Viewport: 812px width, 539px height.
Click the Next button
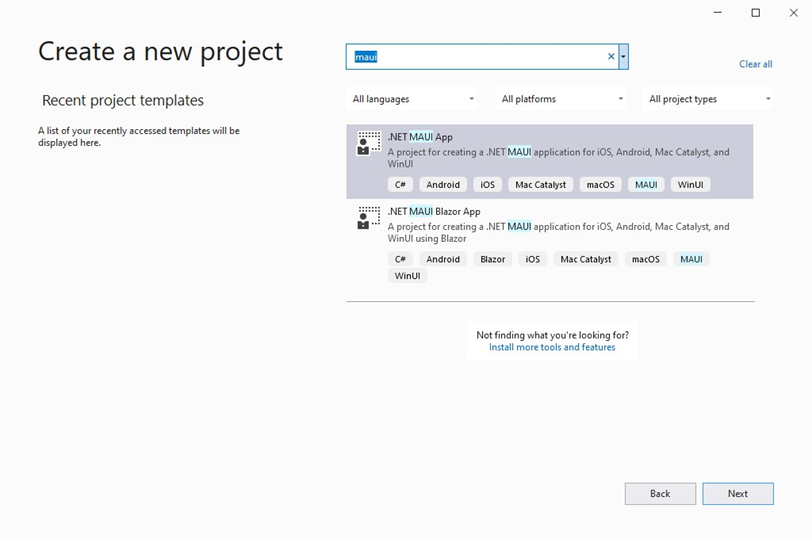(x=738, y=494)
